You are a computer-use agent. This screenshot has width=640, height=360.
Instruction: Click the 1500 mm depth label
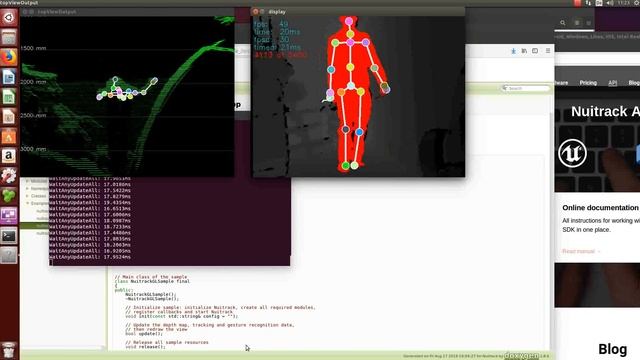(33, 48)
